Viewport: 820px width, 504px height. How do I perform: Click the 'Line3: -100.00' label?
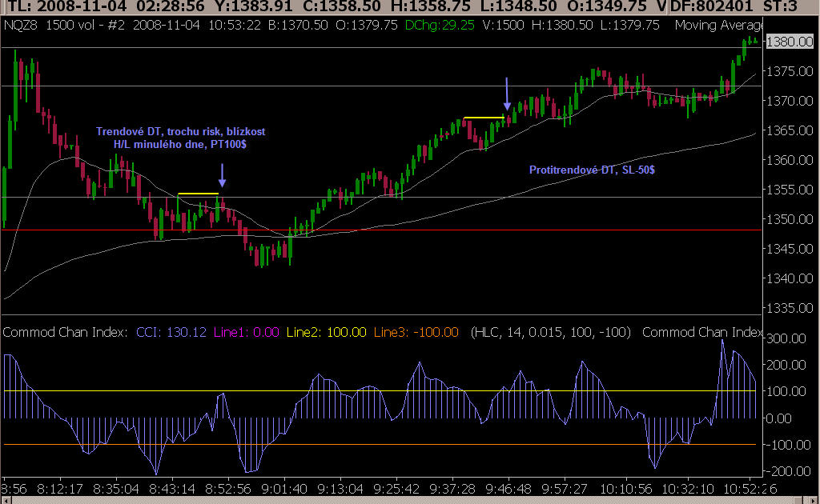pyautogui.click(x=416, y=332)
